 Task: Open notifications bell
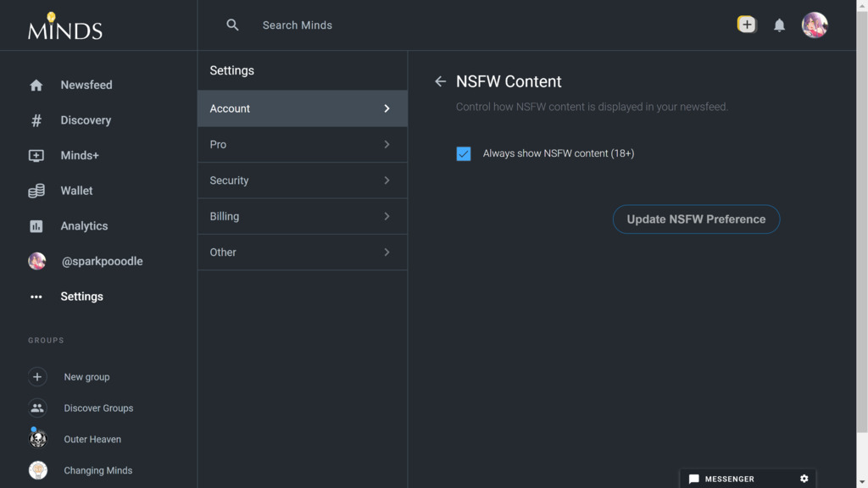click(780, 25)
